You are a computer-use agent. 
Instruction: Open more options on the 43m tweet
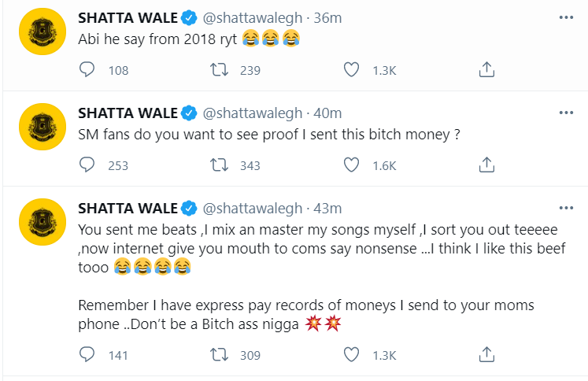point(566,208)
